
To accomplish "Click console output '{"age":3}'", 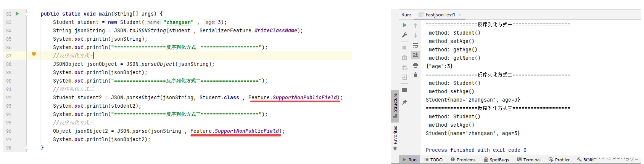I will (x=439, y=67).
